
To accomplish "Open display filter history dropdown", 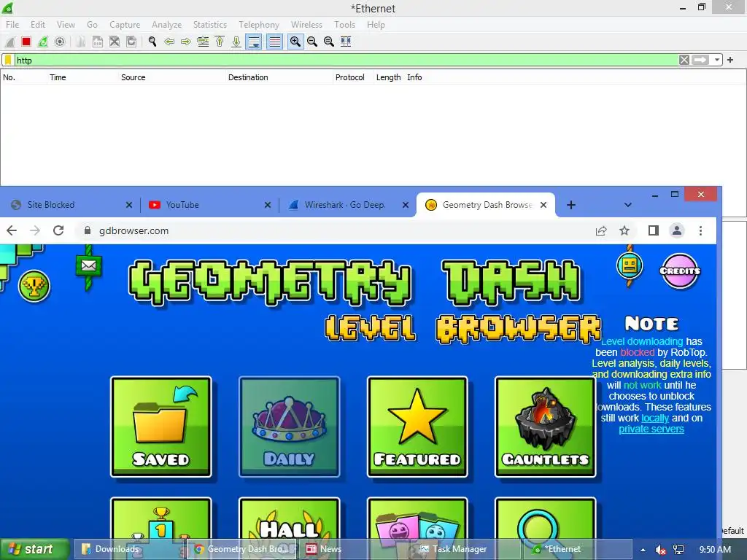I will point(716,60).
